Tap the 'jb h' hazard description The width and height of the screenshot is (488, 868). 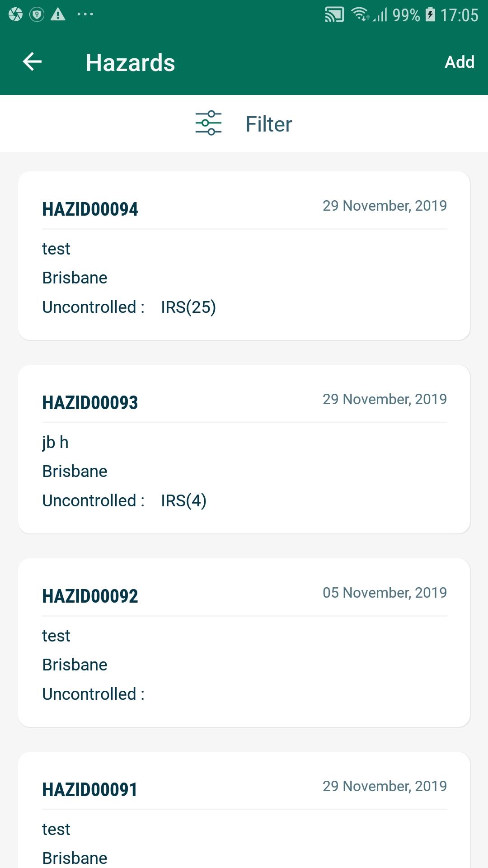pyautogui.click(x=55, y=443)
